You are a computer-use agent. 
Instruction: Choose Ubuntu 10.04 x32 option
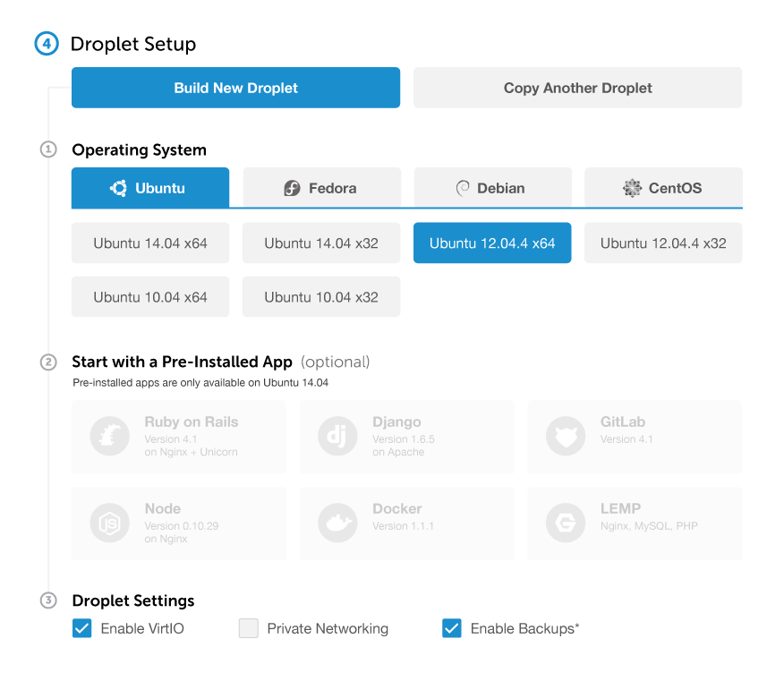click(x=321, y=297)
